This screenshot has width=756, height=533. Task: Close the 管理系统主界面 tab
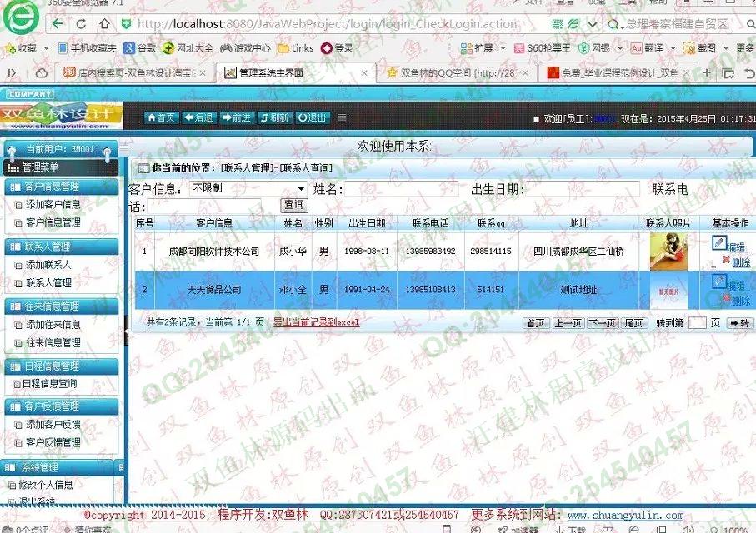pyautogui.click(x=364, y=73)
